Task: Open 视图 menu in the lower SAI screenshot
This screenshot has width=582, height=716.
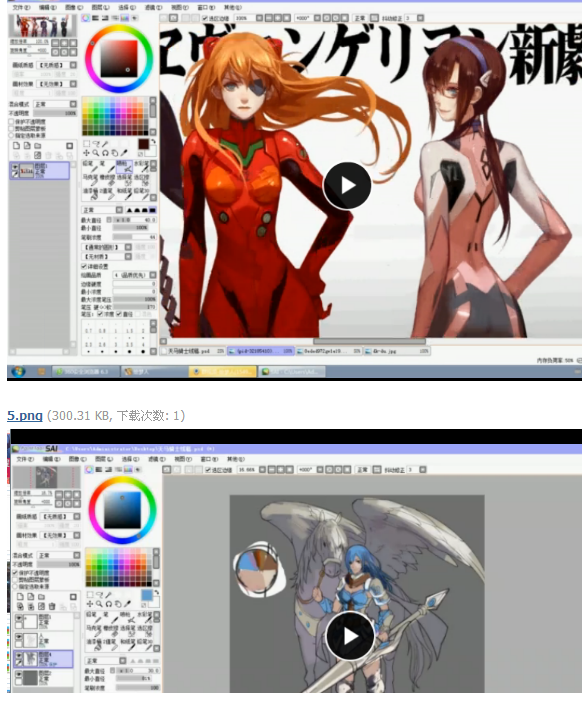Action: click(182, 459)
